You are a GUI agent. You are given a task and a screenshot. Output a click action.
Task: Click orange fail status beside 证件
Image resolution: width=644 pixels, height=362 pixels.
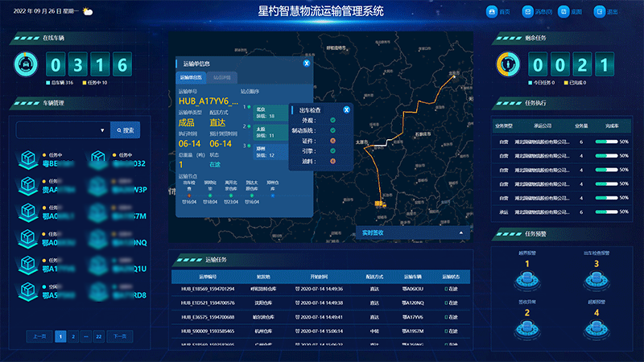332,139
